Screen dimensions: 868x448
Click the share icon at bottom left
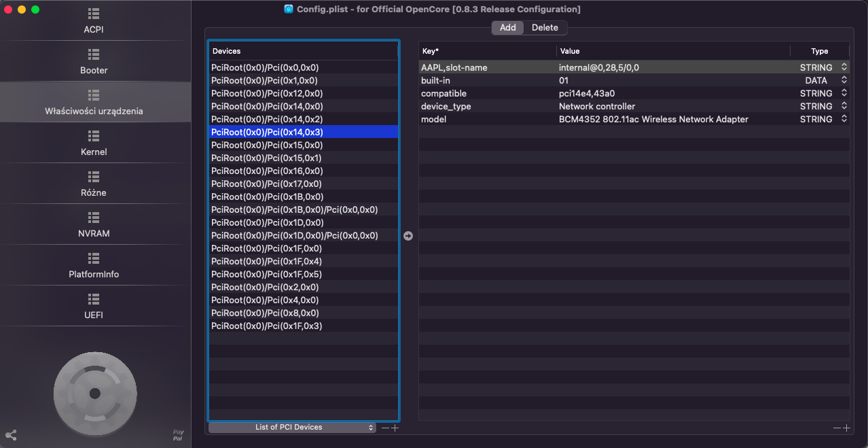(x=11, y=435)
